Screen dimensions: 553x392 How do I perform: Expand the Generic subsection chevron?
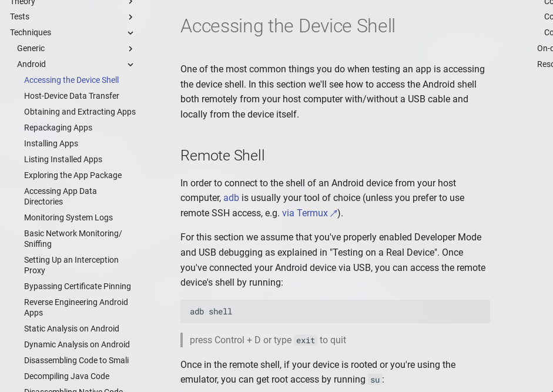tap(130, 49)
